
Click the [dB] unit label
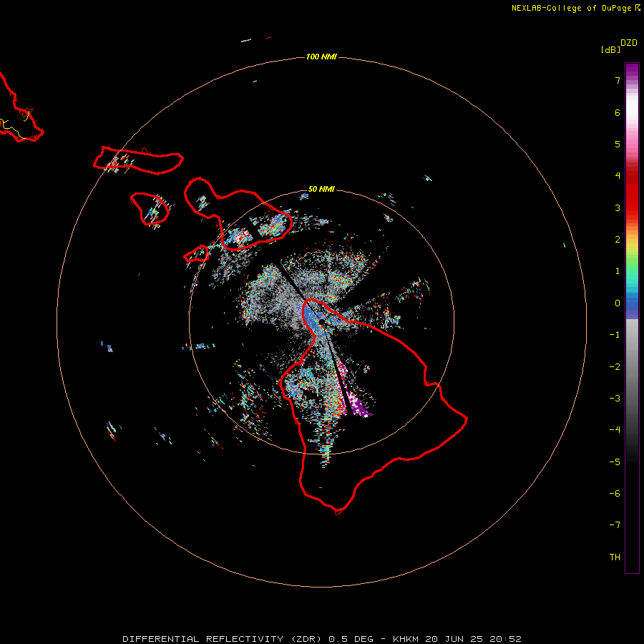[x=611, y=49]
